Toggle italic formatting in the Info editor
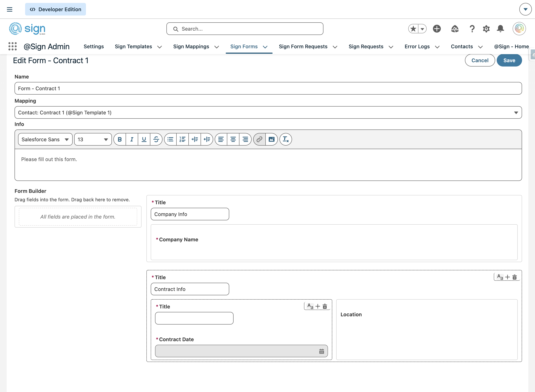The image size is (535, 392). point(132,139)
